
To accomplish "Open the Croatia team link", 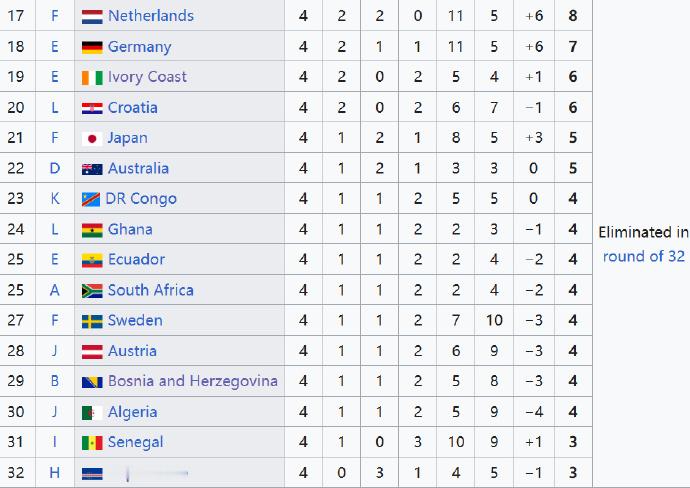I will point(132,107).
